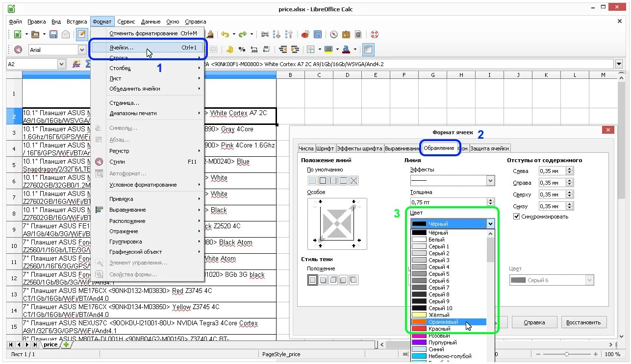The image size is (631, 364).
Task: Click the Borders toolbar icon
Action: tap(310, 49)
